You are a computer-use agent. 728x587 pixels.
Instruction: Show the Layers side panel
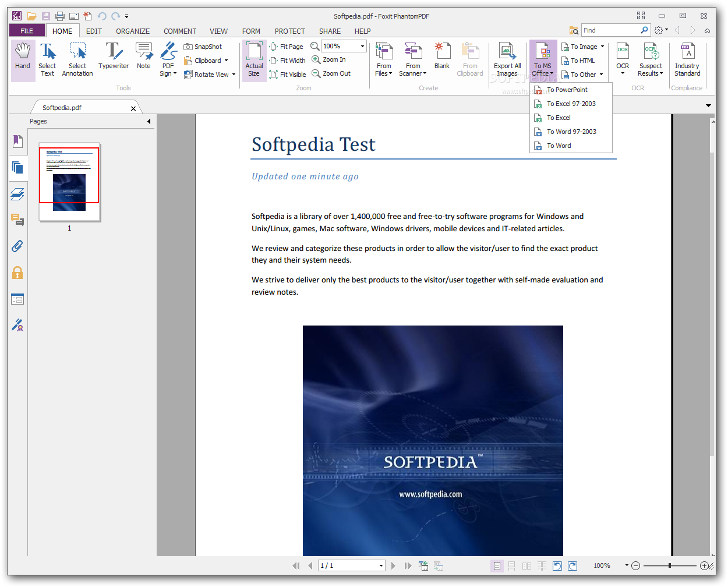pos(17,194)
